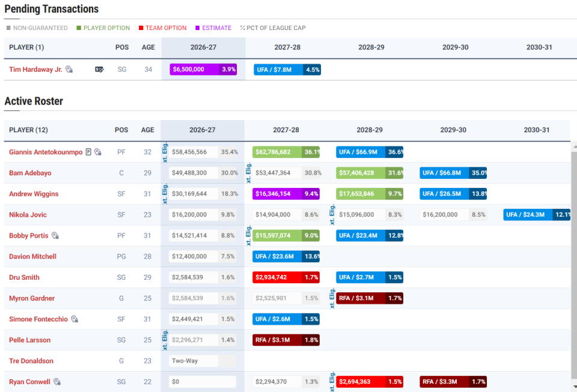
Task: Click Giannis's UFA / $66.9M cell
Action: coord(370,152)
